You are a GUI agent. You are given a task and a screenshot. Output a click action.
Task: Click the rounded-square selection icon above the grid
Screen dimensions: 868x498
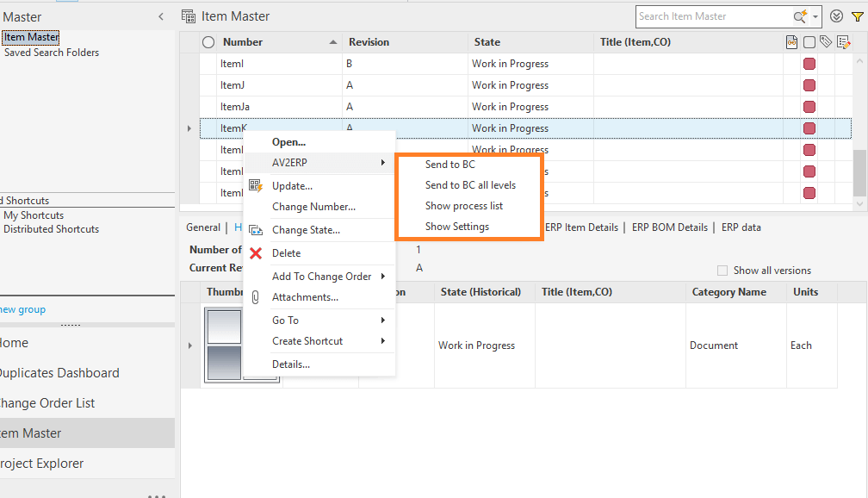coord(809,41)
